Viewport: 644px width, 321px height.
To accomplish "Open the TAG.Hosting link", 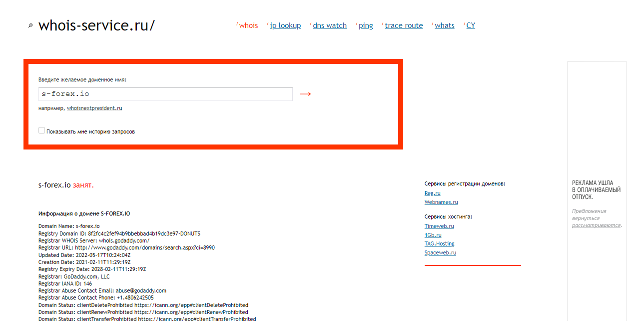I will click(x=439, y=243).
